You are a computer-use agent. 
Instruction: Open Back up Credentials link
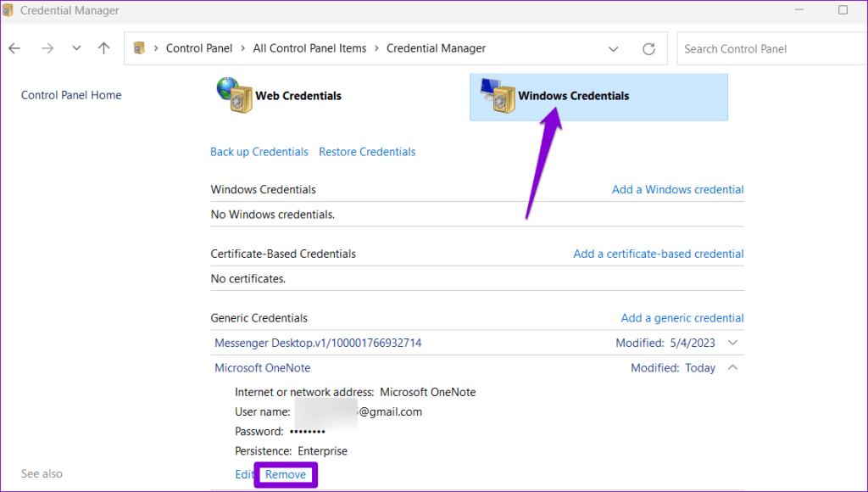click(259, 152)
